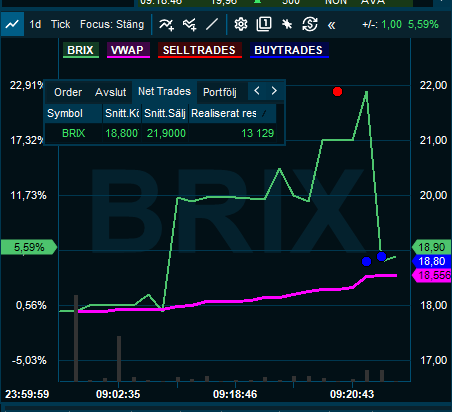Click the 20,00 price axis label
452x412 pixels.
coord(433,195)
